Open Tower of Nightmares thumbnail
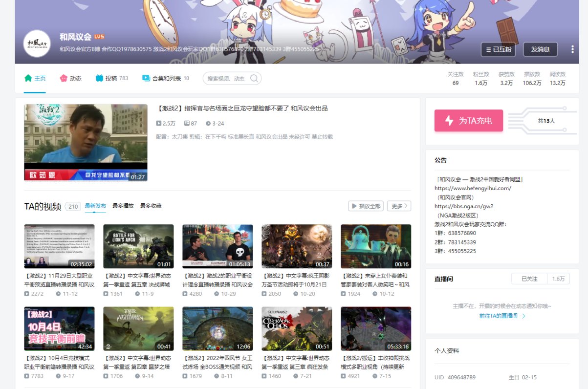The width and height of the screenshot is (588, 389). point(138,329)
